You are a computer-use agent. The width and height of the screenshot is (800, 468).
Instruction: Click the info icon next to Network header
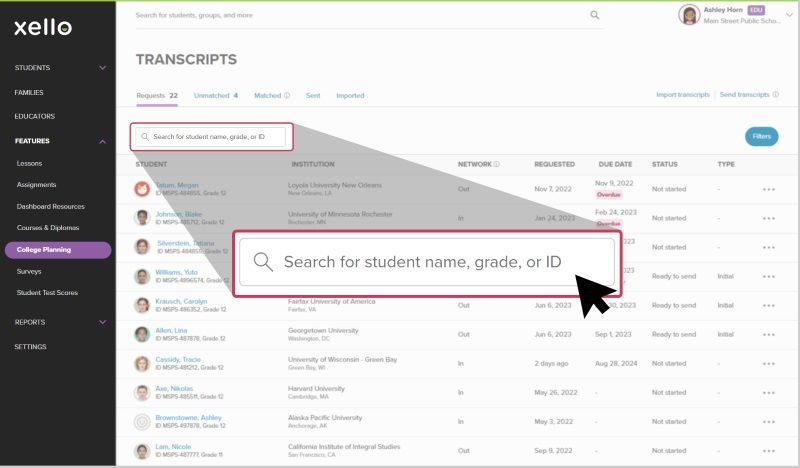(496, 164)
